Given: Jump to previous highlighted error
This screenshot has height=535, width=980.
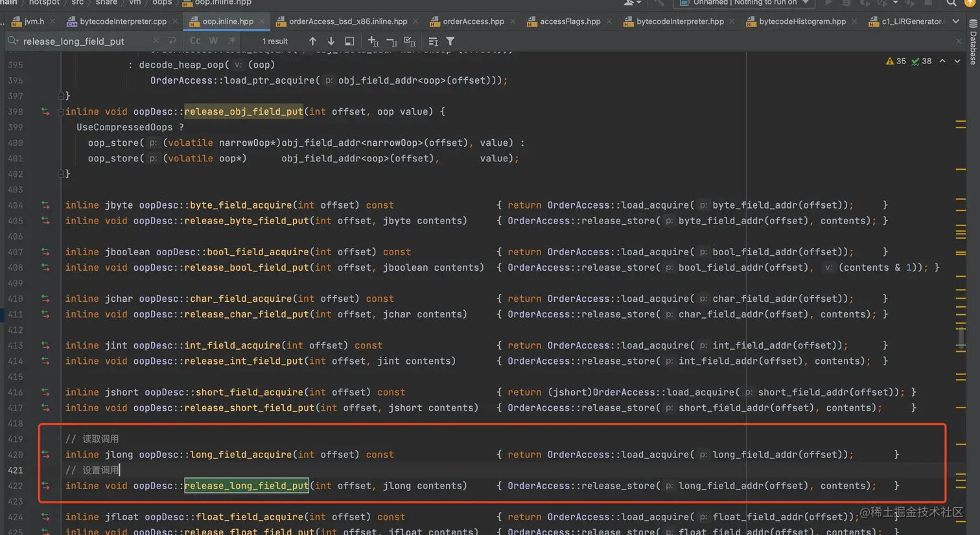Looking at the screenshot, I should 942,61.
